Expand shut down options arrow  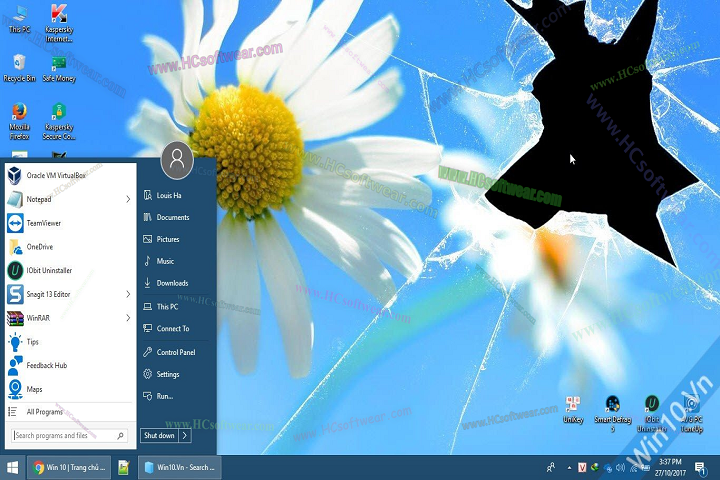185,435
